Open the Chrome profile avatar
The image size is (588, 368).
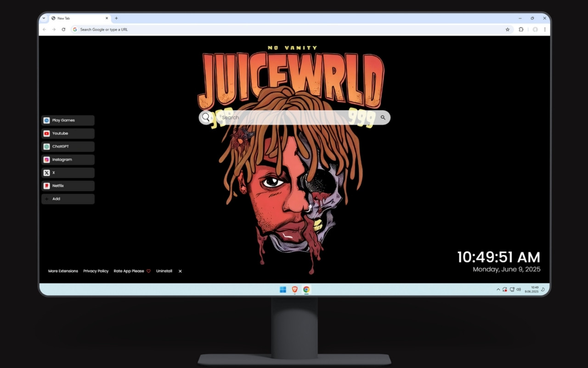[535, 29]
